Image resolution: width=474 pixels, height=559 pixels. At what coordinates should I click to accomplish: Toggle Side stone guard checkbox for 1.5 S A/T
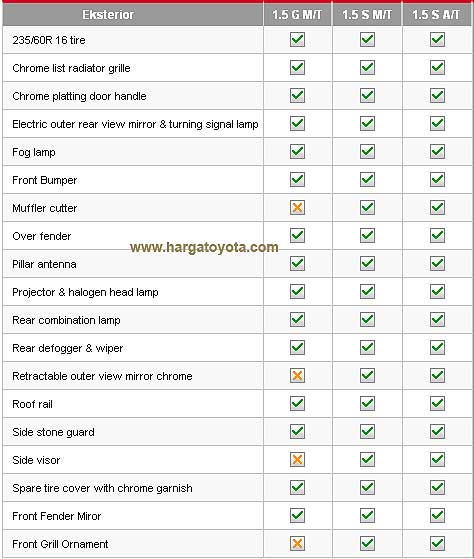click(x=437, y=431)
